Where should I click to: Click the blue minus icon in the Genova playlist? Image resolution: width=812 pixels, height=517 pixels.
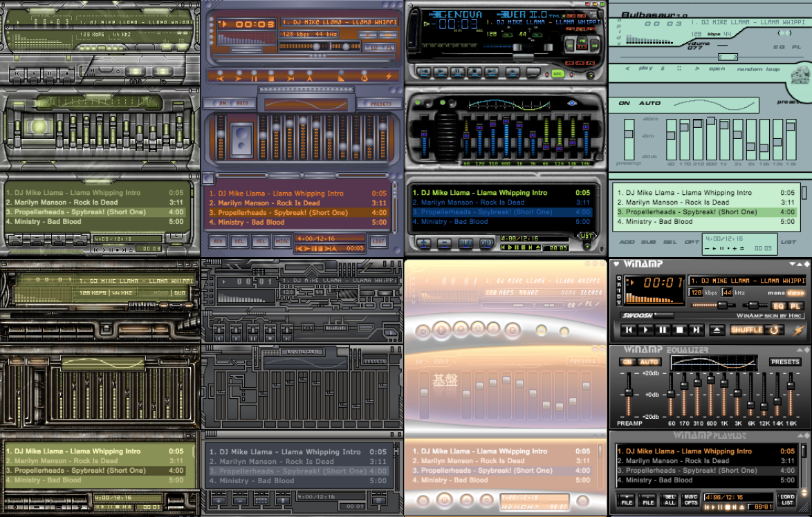(x=445, y=243)
